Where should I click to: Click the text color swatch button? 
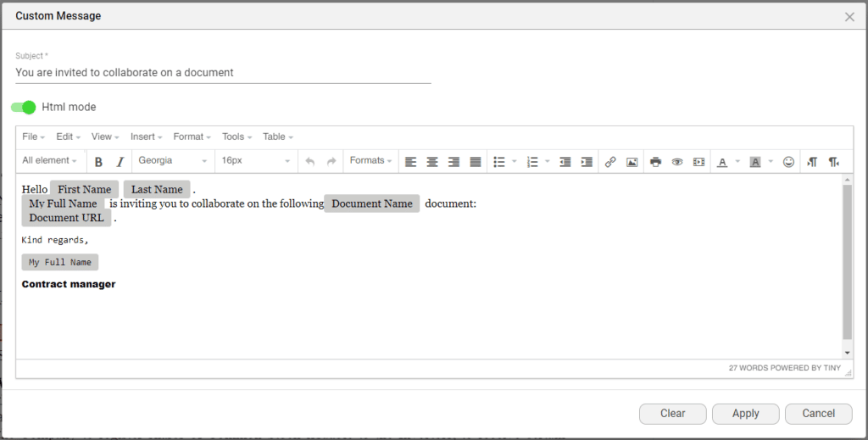pyautogui.click(x=722, y=161)
